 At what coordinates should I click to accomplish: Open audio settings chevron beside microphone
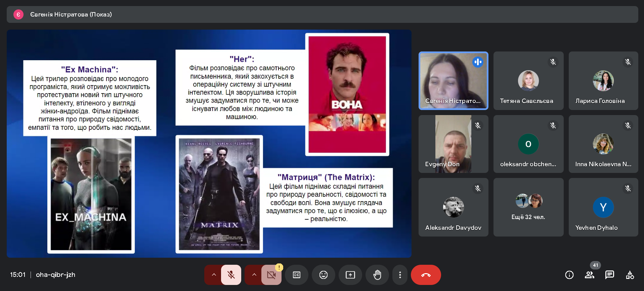(x=214, y=275)
